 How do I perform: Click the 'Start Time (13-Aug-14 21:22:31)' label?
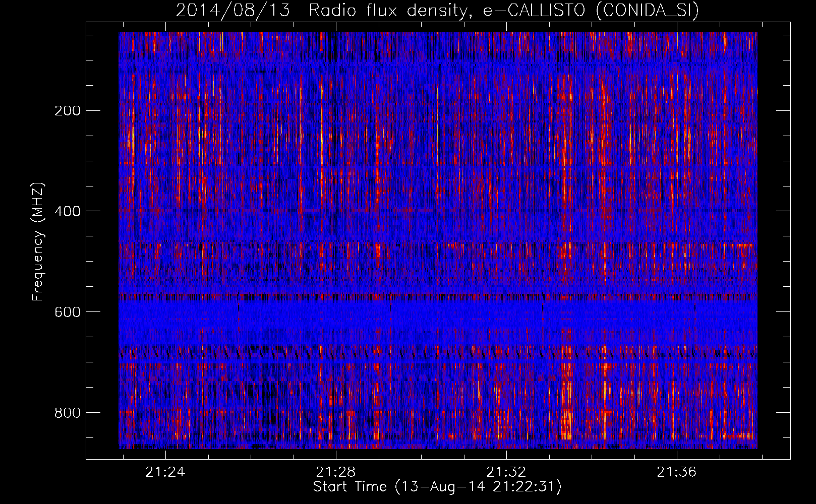pos(437,487)
